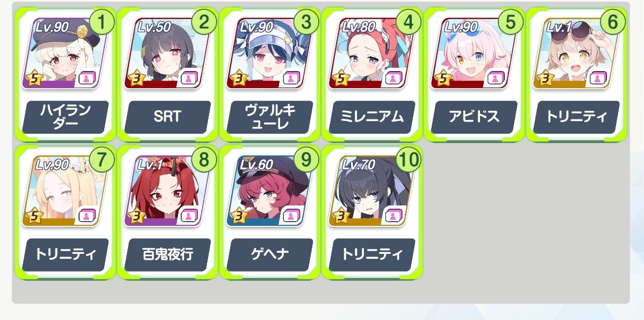
Task: Click the 百鬼夜行 label button
Action: (168, 255)
